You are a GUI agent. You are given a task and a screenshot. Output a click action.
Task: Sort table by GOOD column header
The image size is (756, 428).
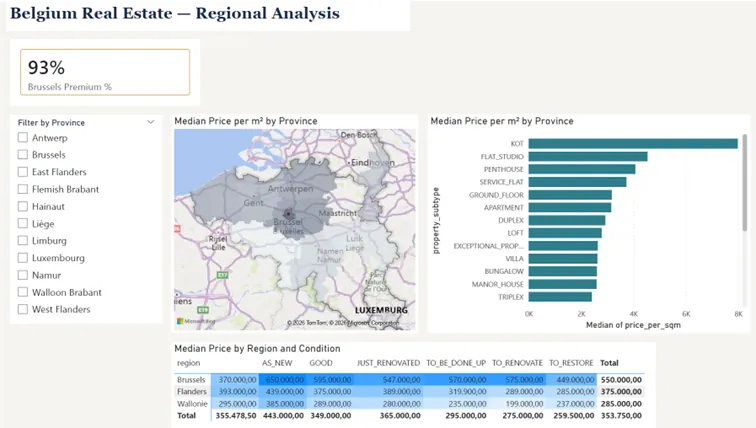(x=321, y=363)
